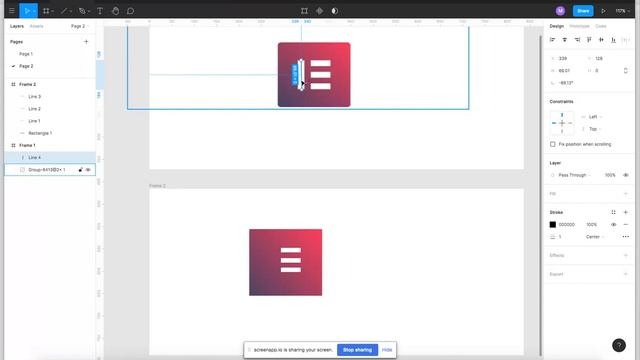640x360 pixels.
Task: Open vertical constraint Top dropdown
Action: click(595, 129)
